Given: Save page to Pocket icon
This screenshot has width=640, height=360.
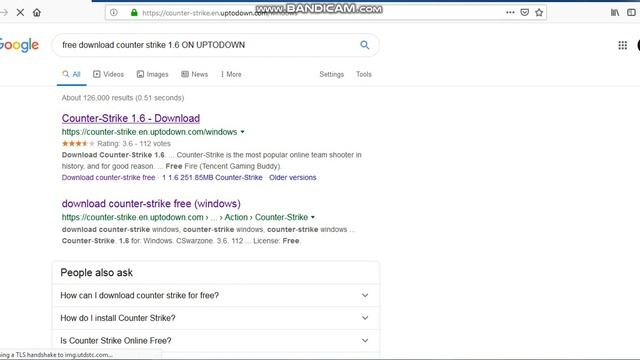Looking at the screenshot, I should point(524,13).
